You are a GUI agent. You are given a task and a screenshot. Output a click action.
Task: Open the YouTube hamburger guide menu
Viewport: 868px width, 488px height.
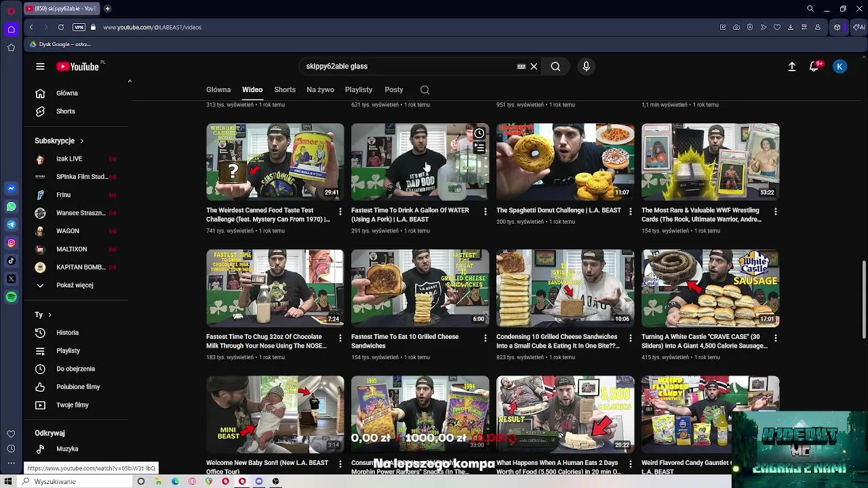pyautogui.click(x=40, y=66)
